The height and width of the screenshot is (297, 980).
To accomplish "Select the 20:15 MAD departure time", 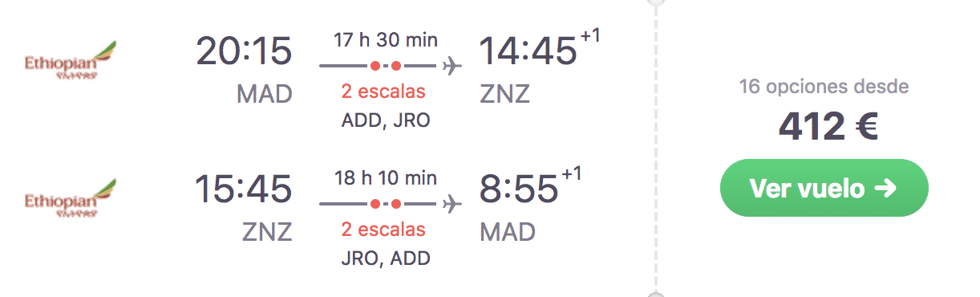I will coord(244,52).
